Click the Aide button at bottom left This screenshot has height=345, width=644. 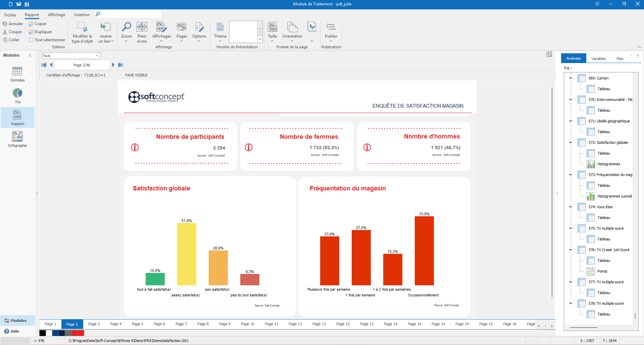[x=12, y=331]
